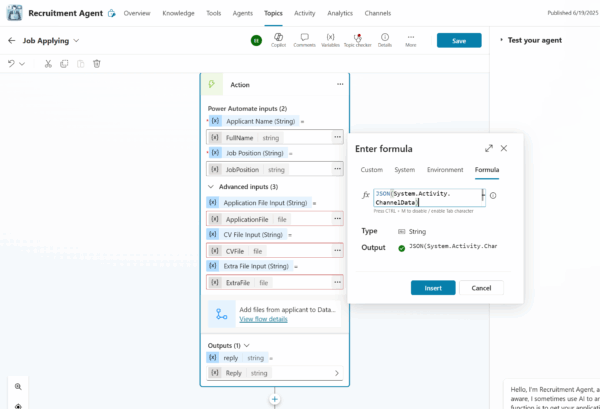The image size is (600, 409).
Task: Open the Reply string variable chevron
Action: 337,373
